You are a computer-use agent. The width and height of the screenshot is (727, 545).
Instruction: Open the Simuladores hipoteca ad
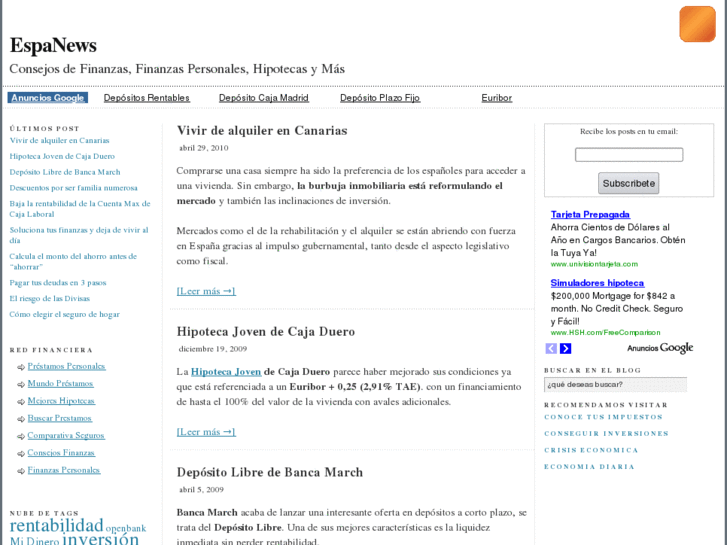point(597,283)
